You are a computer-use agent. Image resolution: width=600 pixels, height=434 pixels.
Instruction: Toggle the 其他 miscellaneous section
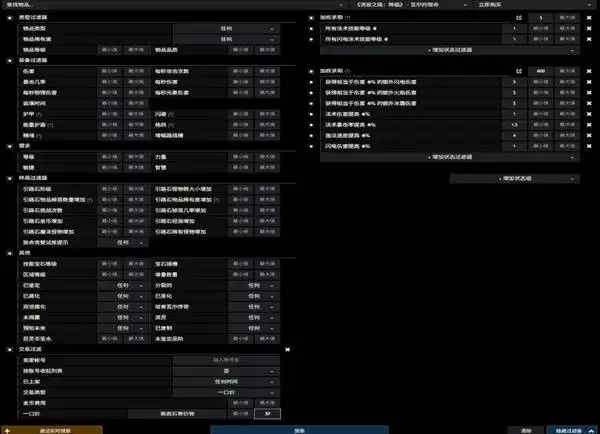[x=10, y=253]
